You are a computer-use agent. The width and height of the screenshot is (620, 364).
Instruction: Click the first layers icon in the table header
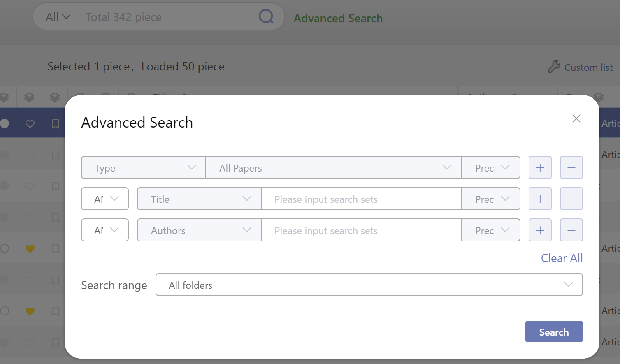point(4,97)
